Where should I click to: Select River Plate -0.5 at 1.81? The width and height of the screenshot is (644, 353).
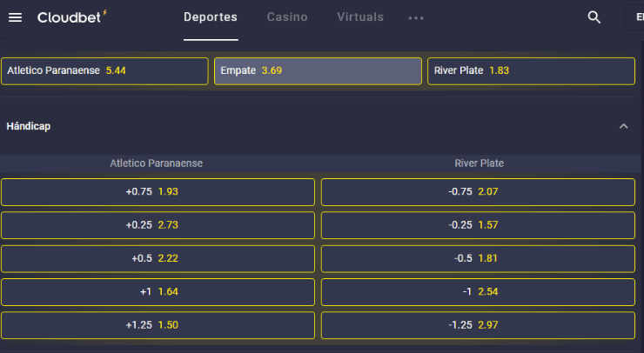(x=478, y=259)
